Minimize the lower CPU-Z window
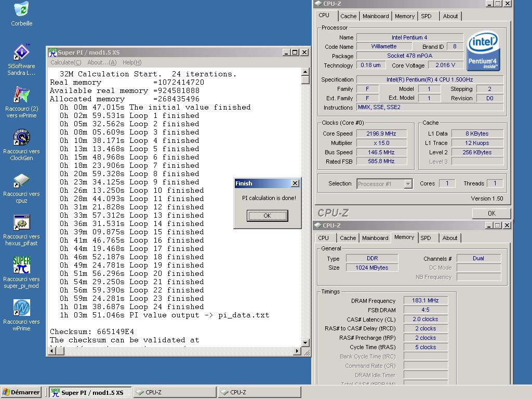The image size is (532, 399). click(489, 225)
